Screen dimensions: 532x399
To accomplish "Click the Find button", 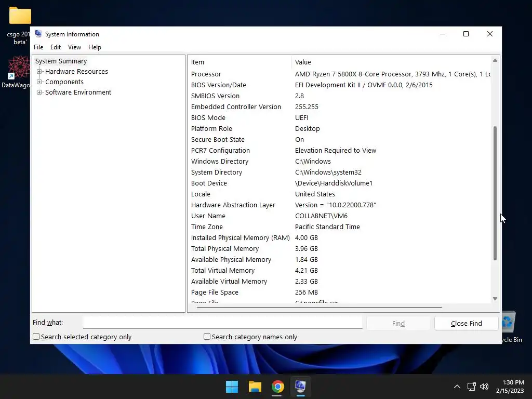I will pos(398,323).
